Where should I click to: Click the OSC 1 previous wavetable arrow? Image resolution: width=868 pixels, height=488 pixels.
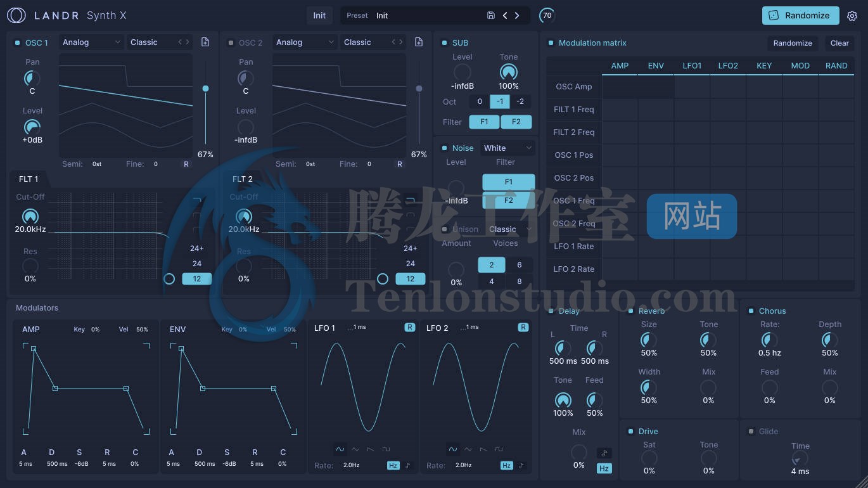[180, 42]
